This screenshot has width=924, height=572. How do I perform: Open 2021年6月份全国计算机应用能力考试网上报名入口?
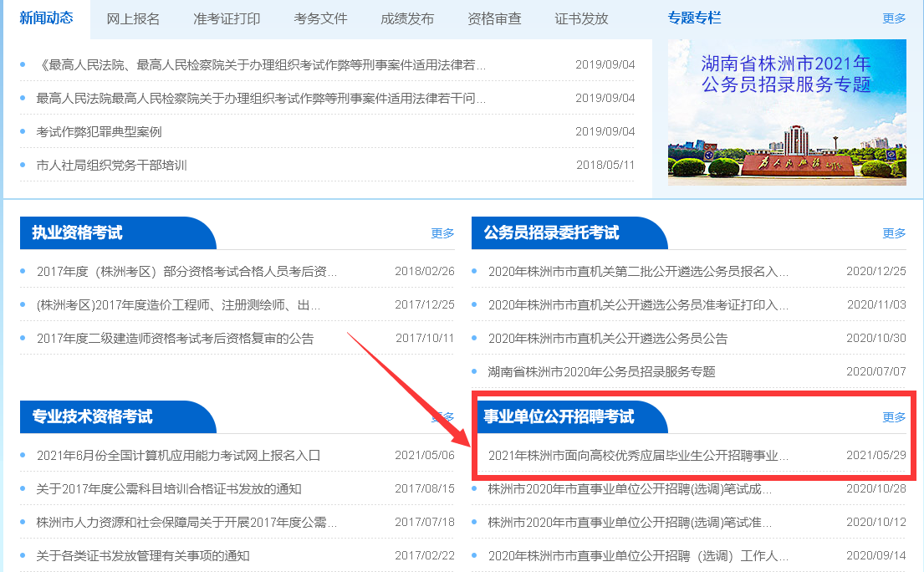pos(178,456)
